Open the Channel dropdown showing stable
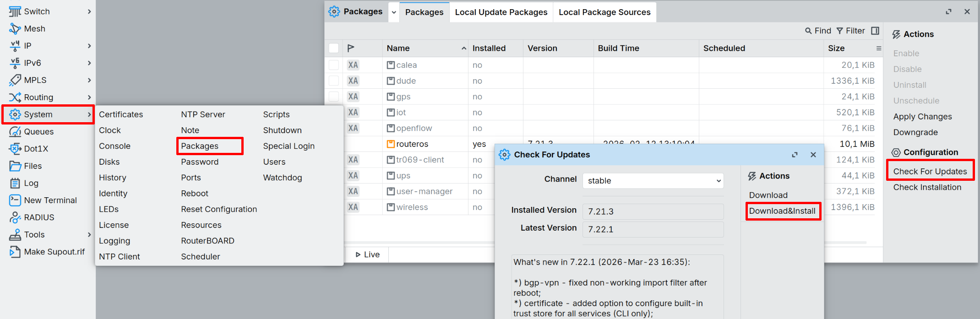 coord(653,181)
